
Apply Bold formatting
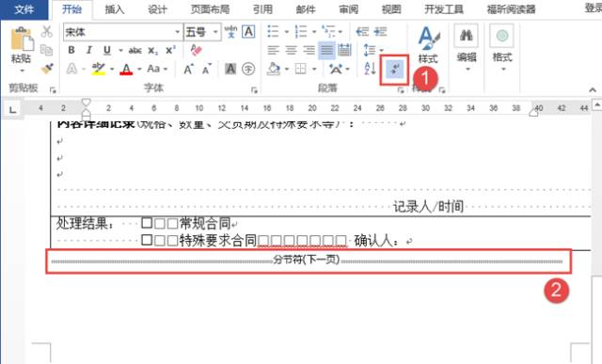point(71,50)
